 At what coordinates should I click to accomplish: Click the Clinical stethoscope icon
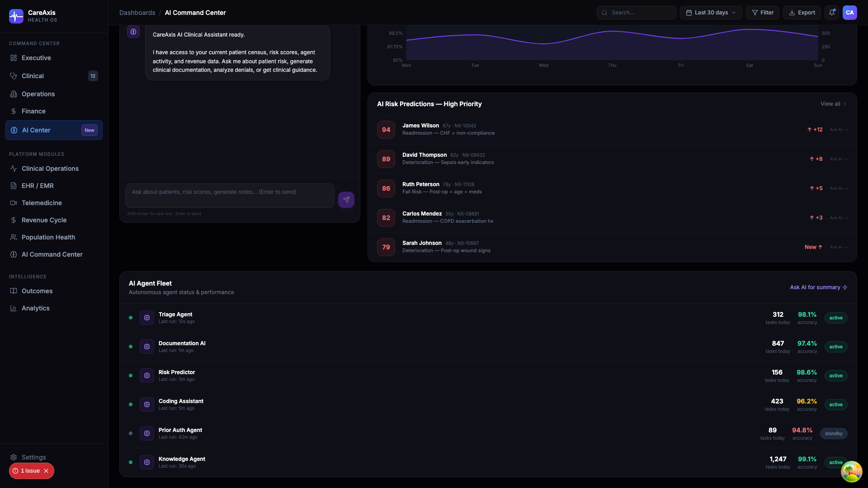point(14,76)
